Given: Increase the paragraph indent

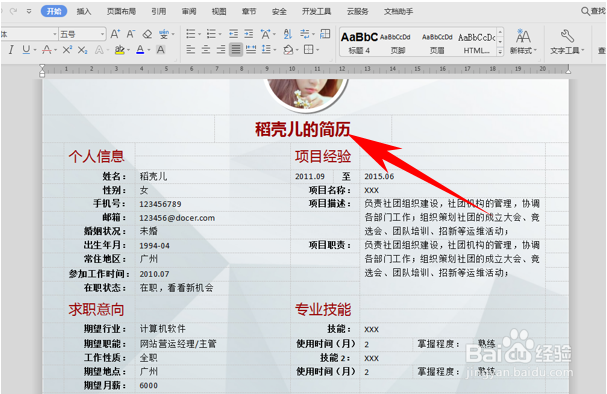Looking at the screenshot, I should [249, 34].
